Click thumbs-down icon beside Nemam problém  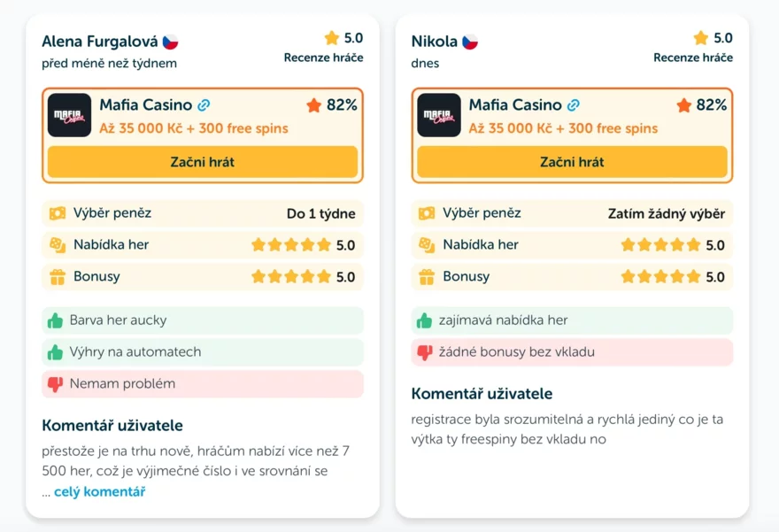click(56, 384)
